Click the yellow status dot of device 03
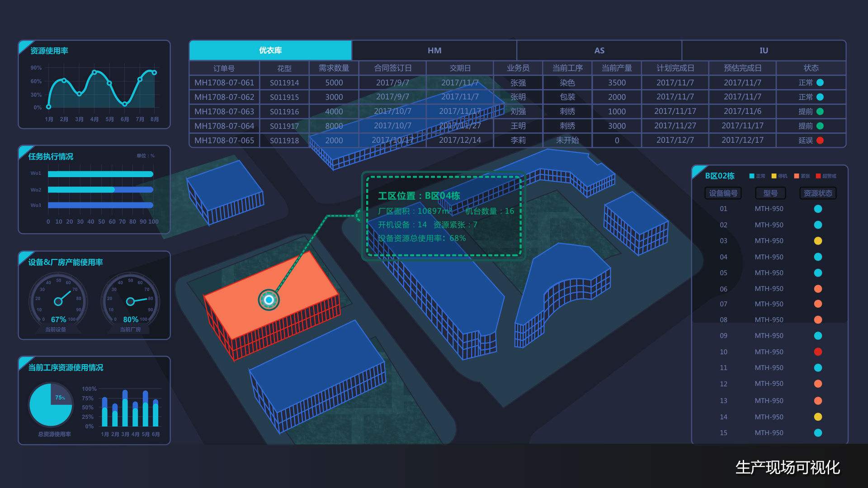868x488 pixels. [x=818, y=241]
